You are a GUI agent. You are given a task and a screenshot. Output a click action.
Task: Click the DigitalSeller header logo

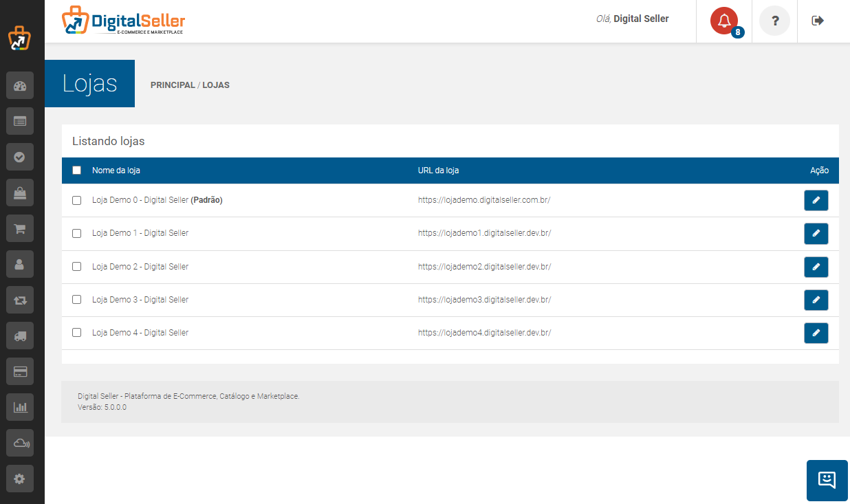click(124, 21)
